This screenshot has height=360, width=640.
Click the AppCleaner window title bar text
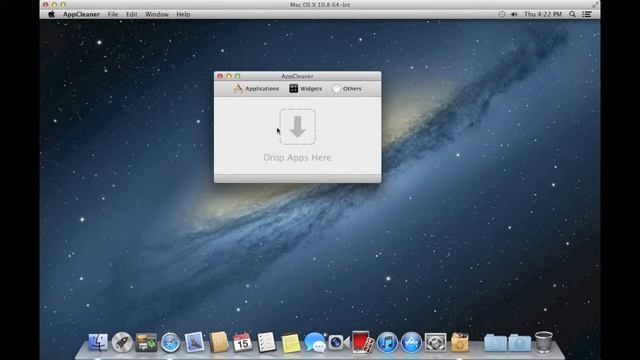coord(297,76)
